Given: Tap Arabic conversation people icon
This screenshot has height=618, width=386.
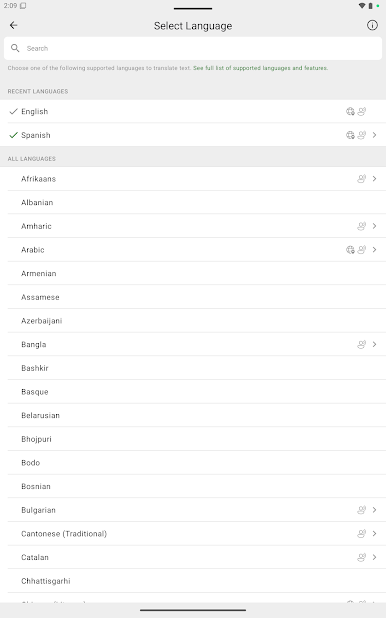Looking at the screenshot, I should click(362, 249).
